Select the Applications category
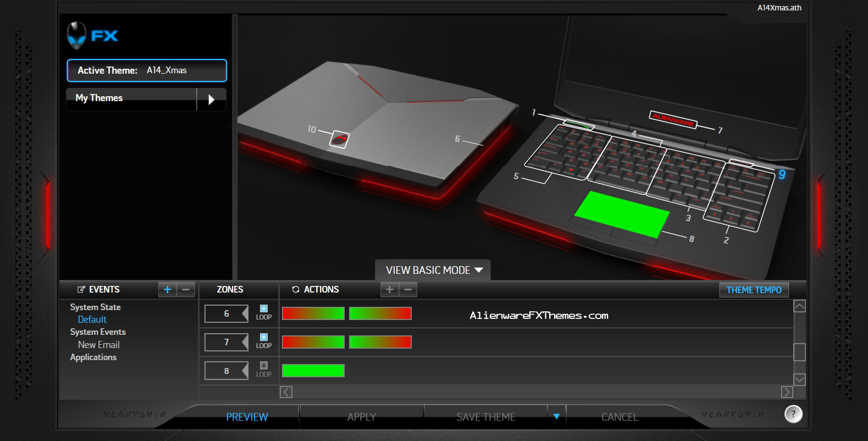The image size is (868, 441). point(93,357)
